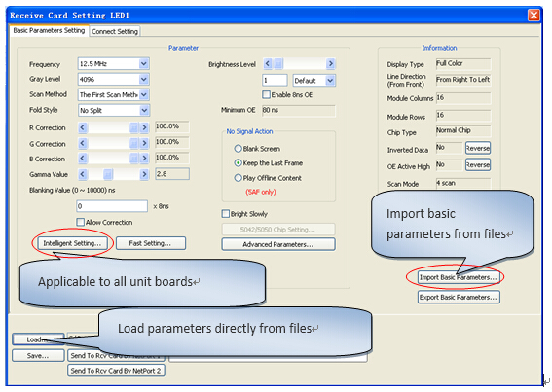Click the Gamma Value slider thumb

click(108, 174)
